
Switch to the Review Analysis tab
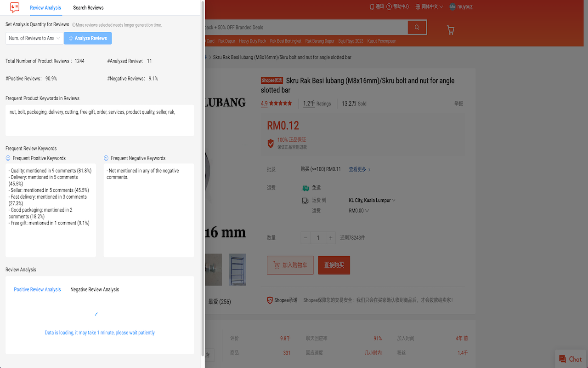[45, 8]
